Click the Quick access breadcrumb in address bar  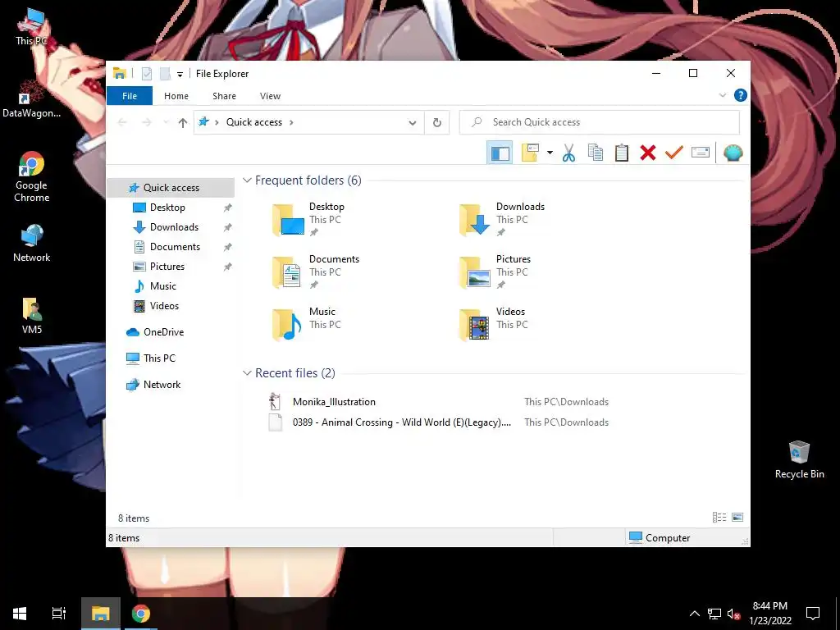(254, 122)
